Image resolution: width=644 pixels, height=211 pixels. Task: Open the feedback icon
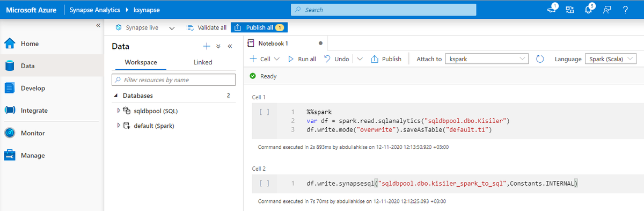[x=607, y=10]
